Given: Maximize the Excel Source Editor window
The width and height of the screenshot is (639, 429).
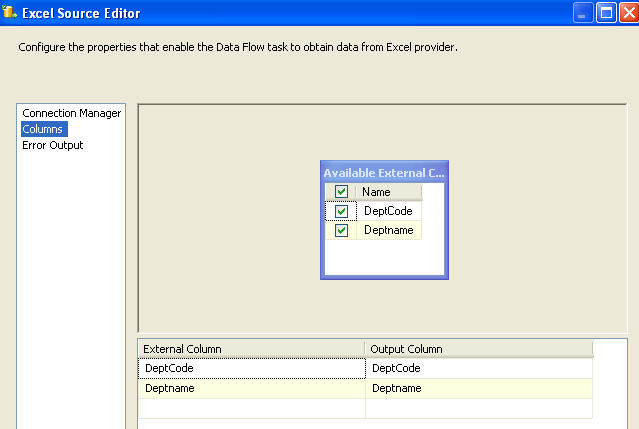Looking at the screenshot, I should click(x=606, y=13).
